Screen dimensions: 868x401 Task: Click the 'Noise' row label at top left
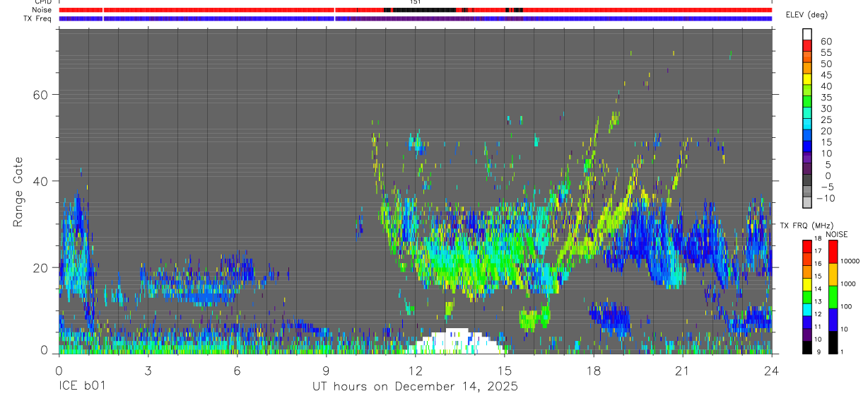pyautogui.click(x=41, y=11)
